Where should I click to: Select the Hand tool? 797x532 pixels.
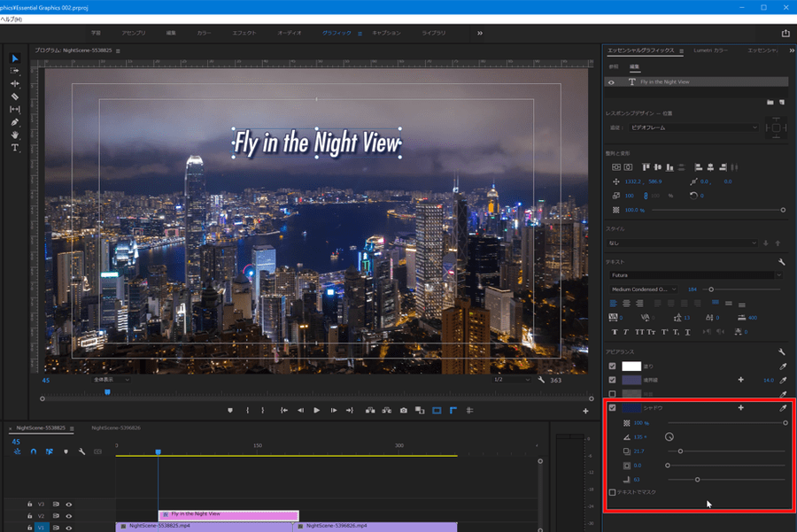coord(15,135)
